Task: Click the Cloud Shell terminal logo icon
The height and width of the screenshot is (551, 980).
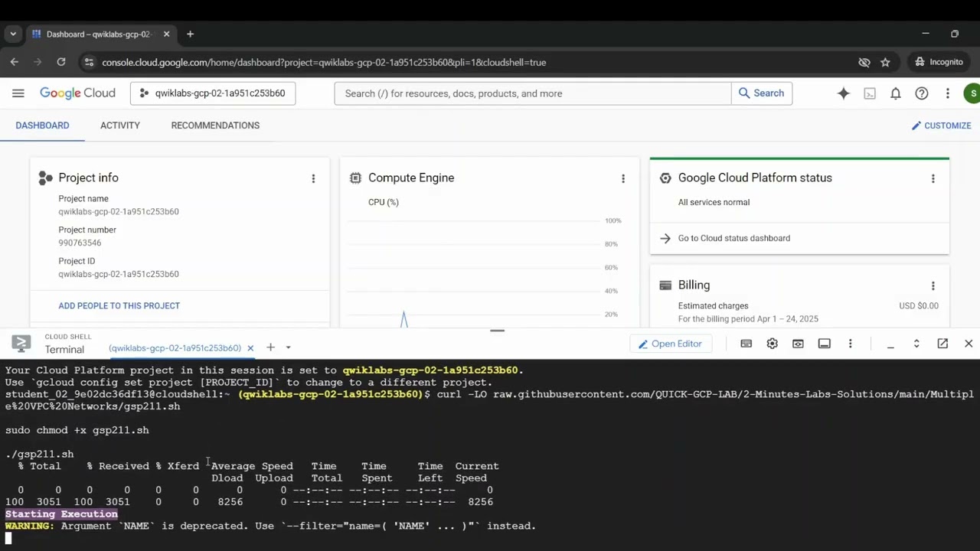Action: pos(21,344)
